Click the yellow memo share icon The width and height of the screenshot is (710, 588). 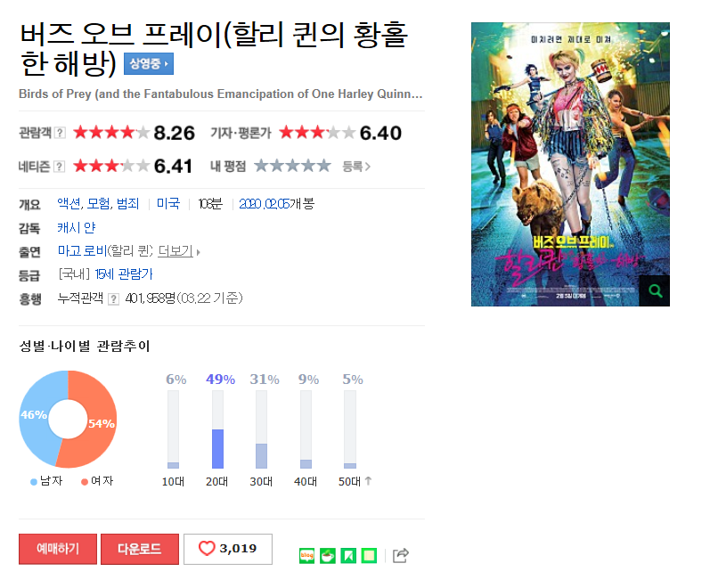pos(369,555)
